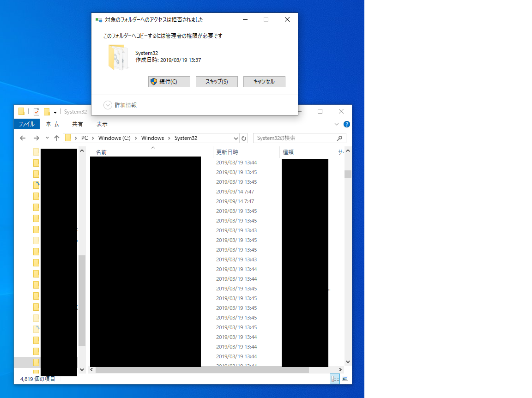The image size is (532, 398).
Task: Click the first 2019/03/19 13:43 date cell
Action: (236, 230)
